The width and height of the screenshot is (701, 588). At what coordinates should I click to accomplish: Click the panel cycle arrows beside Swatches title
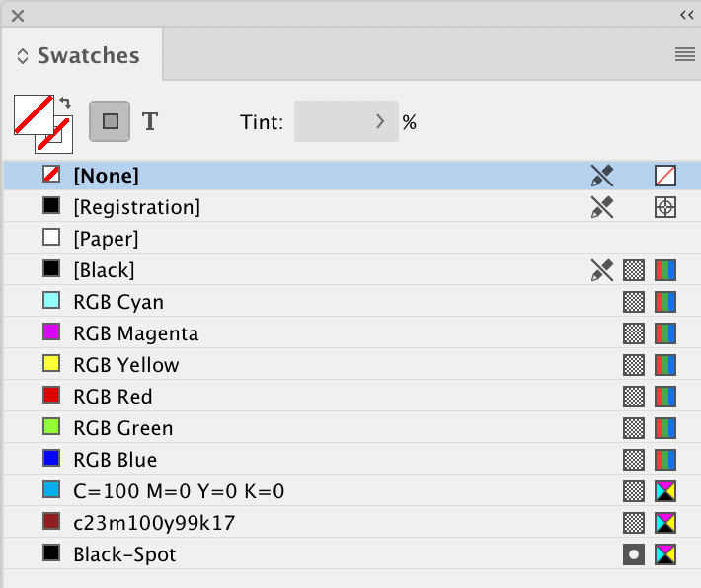pos(23,57)
